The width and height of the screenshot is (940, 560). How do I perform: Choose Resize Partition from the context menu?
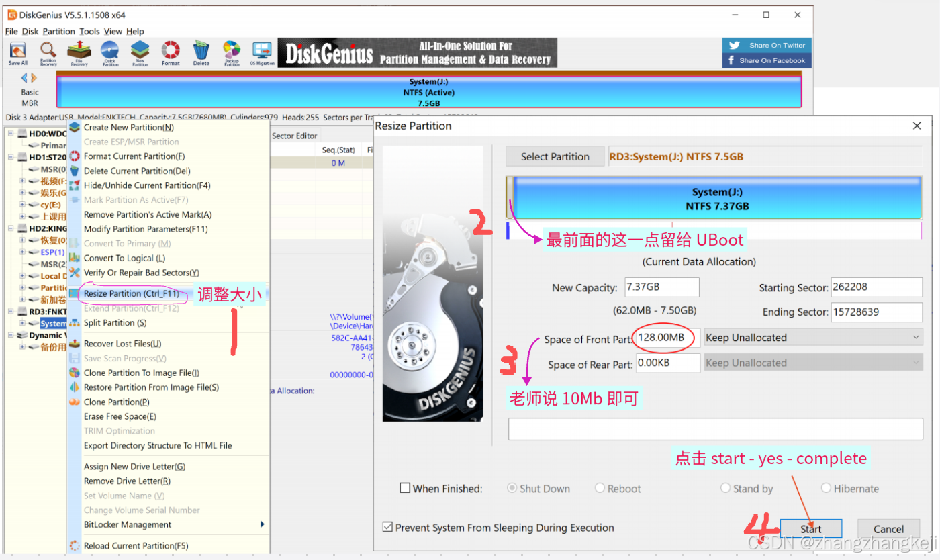tap(169, 294)
